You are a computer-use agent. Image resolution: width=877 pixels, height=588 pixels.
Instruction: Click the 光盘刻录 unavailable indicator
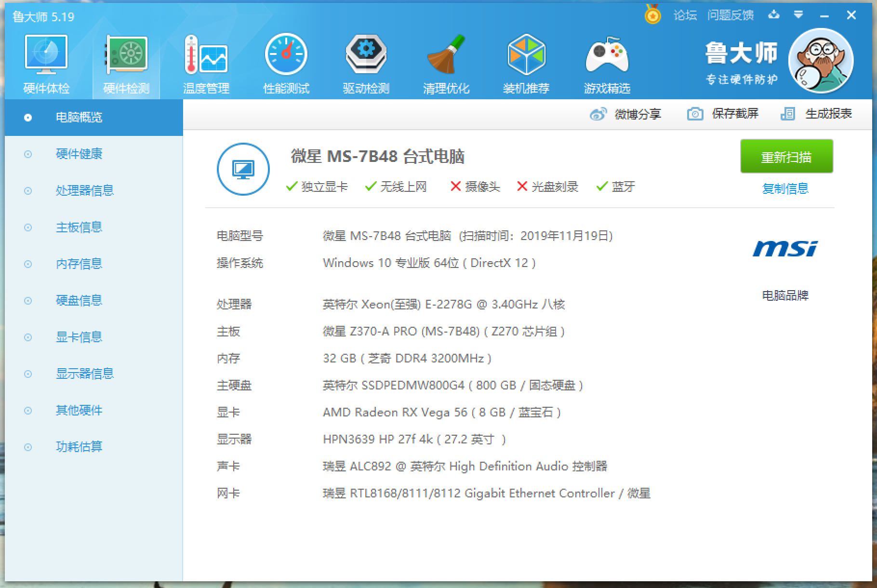point(547,187)
